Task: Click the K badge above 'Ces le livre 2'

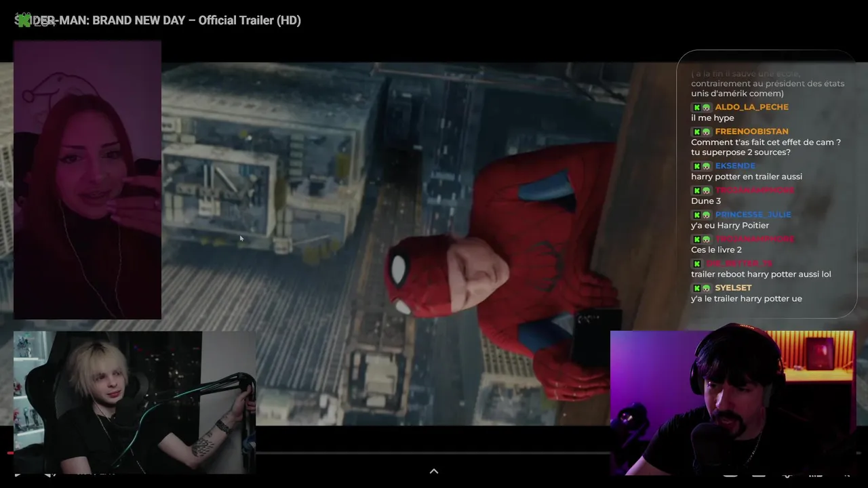Action: 696,239
